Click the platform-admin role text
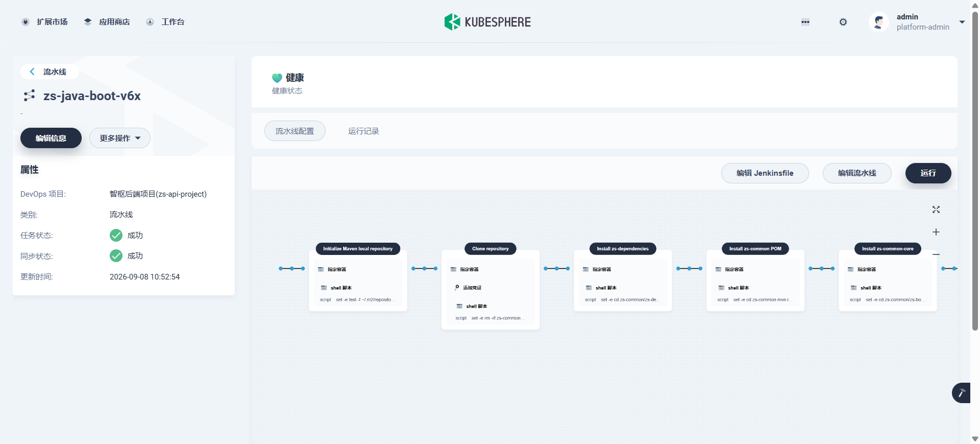The image size is (980, 444). tap(923, 27)
